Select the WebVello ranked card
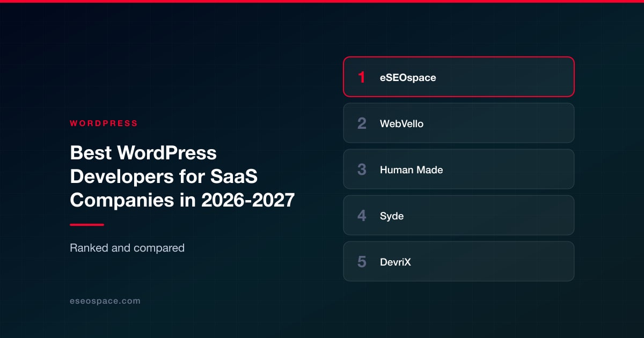The height and width of the screenshot is (338, 644). pyautogui.click(x=459, y=123)
